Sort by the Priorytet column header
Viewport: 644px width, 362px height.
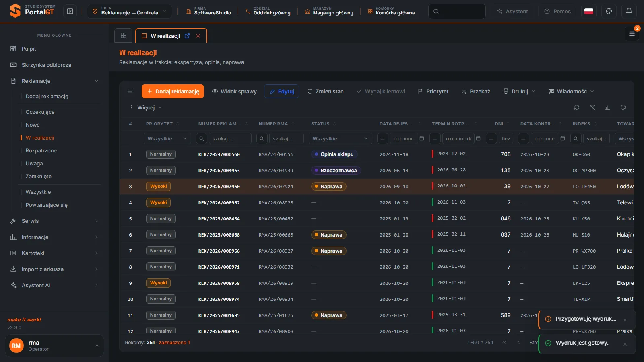coord(159,124)
